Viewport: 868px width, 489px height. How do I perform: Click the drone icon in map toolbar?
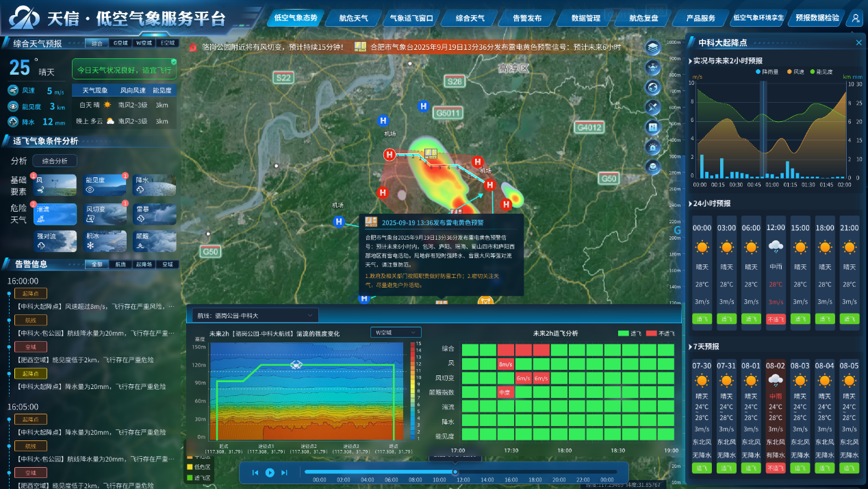[653, 67]
